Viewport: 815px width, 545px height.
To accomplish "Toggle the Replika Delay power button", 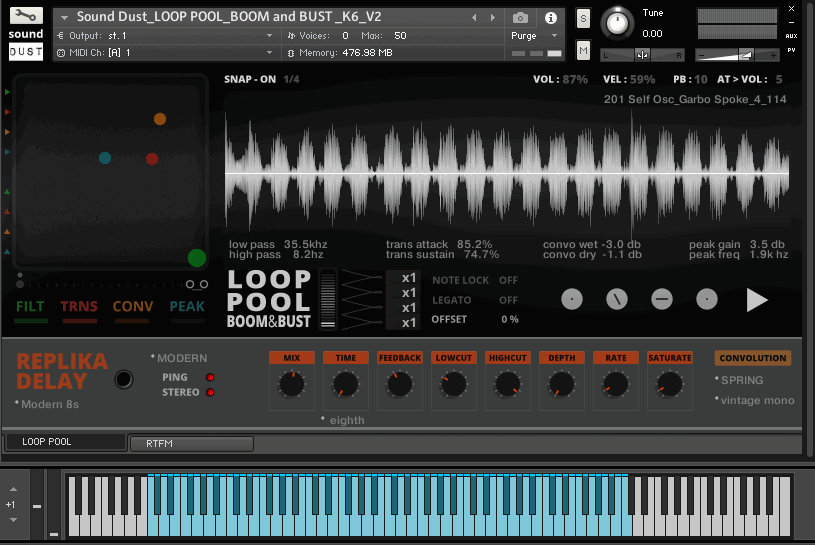I will [x=124, y=379].
